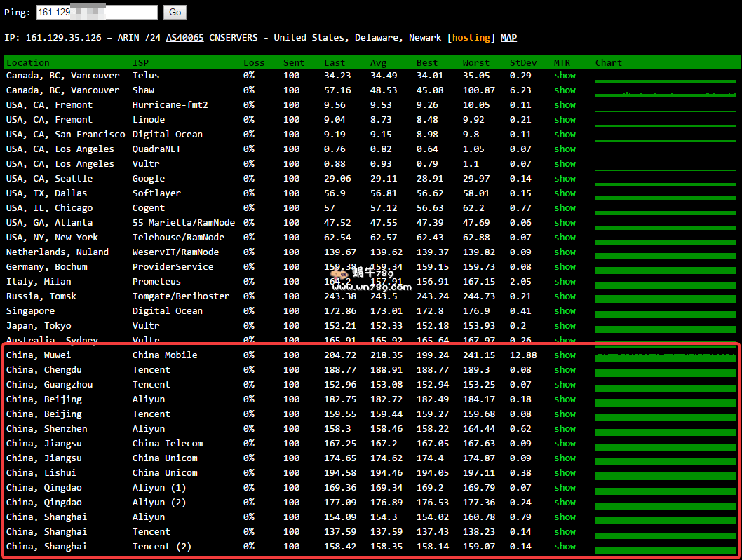
Task: Show MTR for Vancouver Telus row
Action: [x=565, y=76]
